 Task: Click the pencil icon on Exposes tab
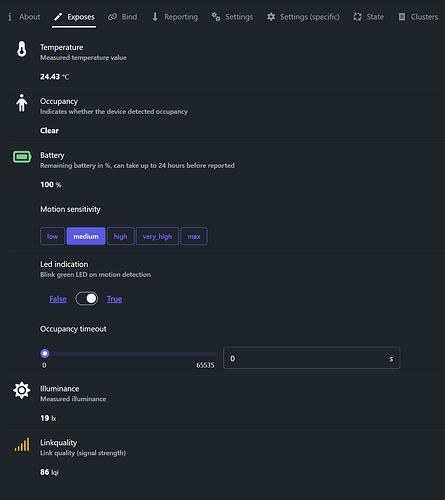(x=58, y=17)
